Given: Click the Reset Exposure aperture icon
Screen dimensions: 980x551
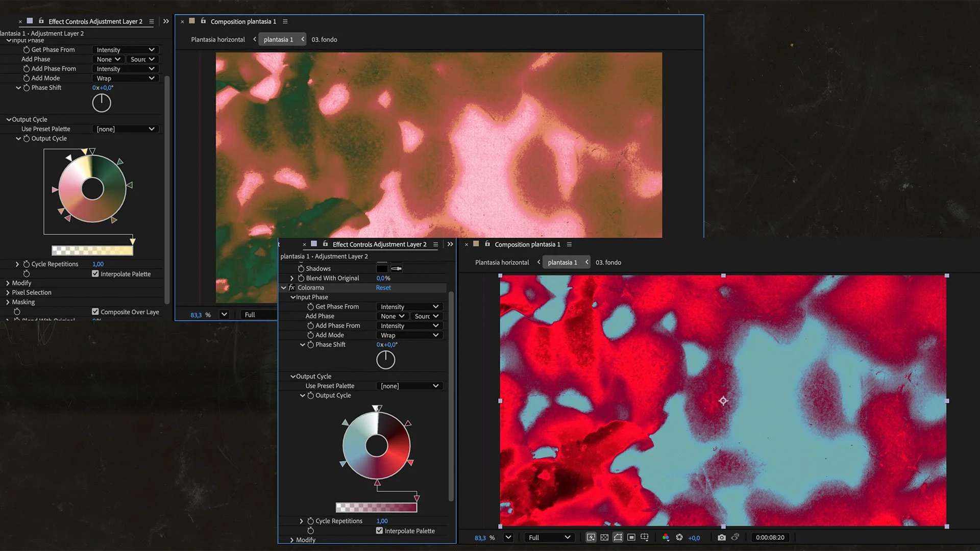Looking at the screenshot, I should (679, 537).
